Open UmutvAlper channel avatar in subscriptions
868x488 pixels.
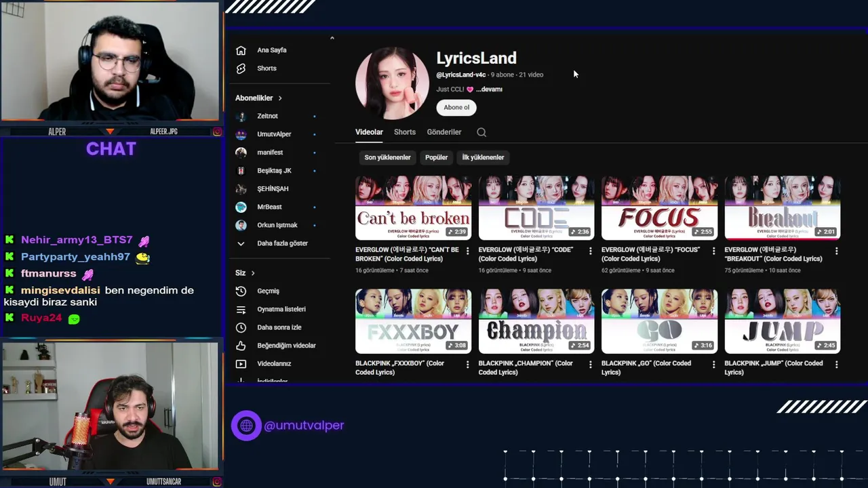241,134
